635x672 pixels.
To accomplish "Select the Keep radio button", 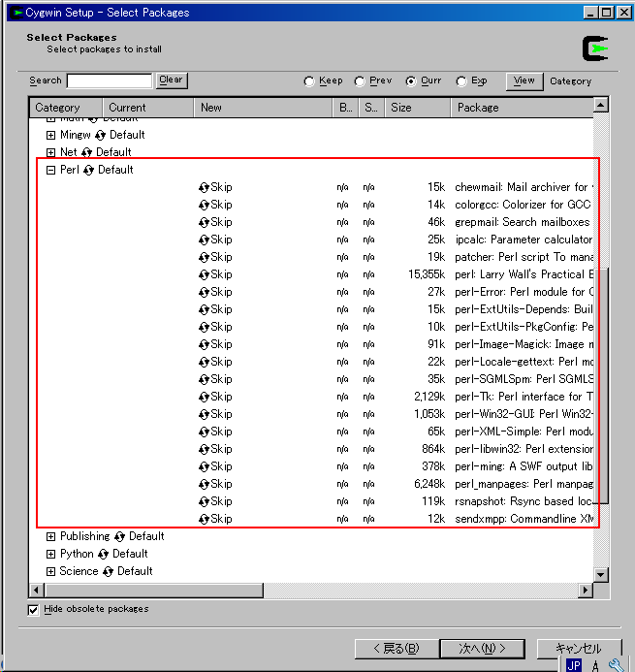I will tap(309, 81).
